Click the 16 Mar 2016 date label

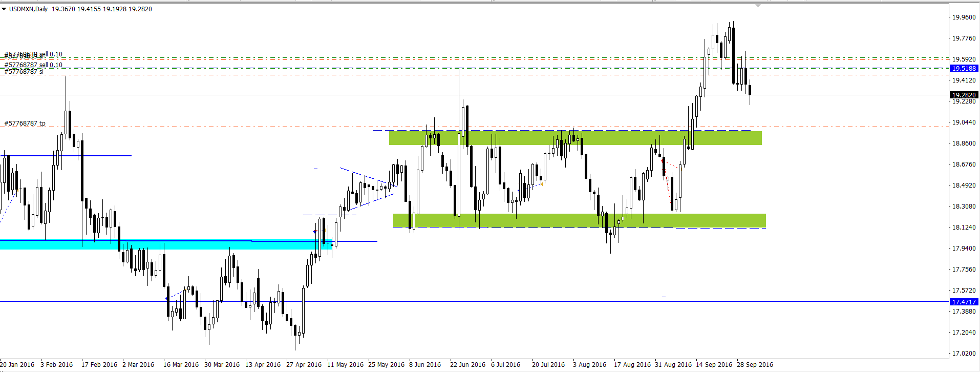coord(181,365)
